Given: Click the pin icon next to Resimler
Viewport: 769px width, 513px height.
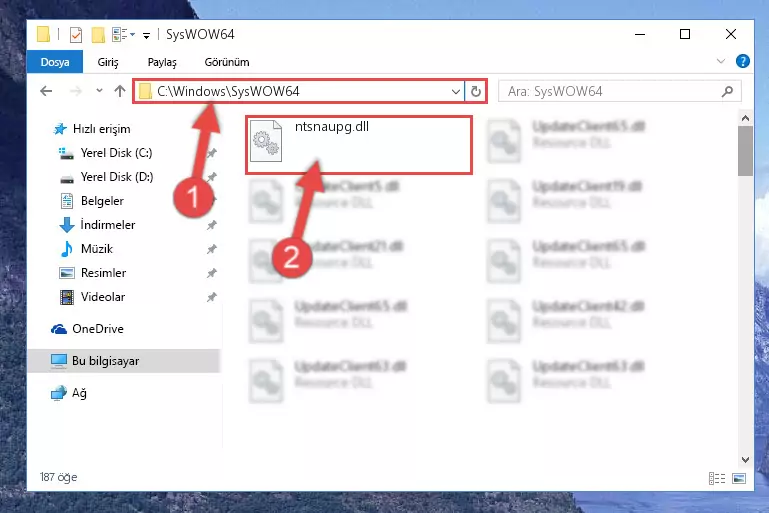Looking at the screenshot, I should click(211, 273).
